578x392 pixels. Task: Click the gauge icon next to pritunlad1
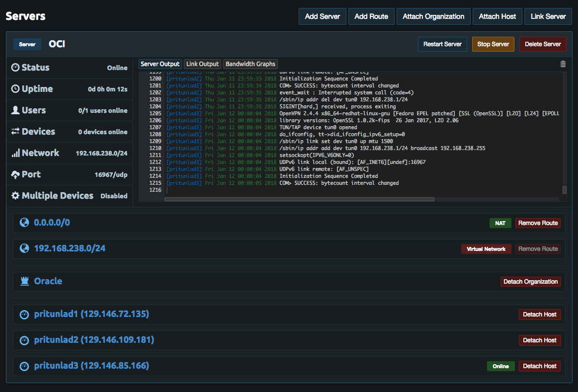pos(24,314)
